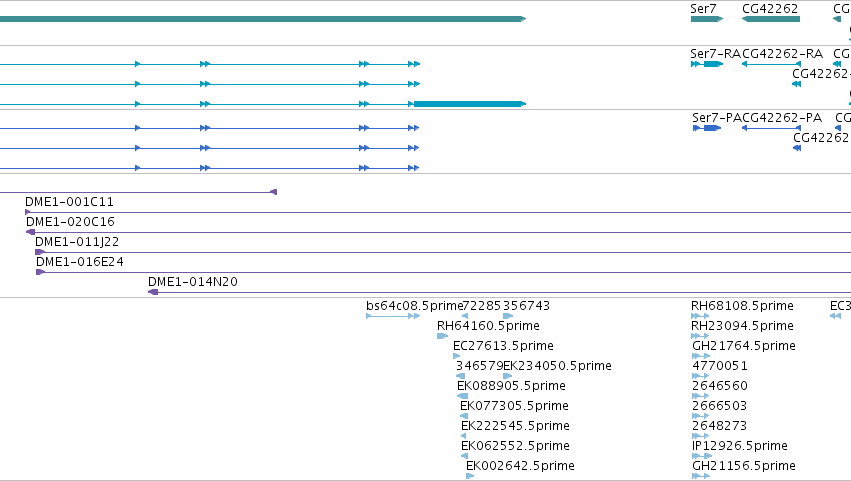Select the CG42262 teal gene arrow glyph
Image resolution: width=851 pixels, height=481 pixels.
771,19
